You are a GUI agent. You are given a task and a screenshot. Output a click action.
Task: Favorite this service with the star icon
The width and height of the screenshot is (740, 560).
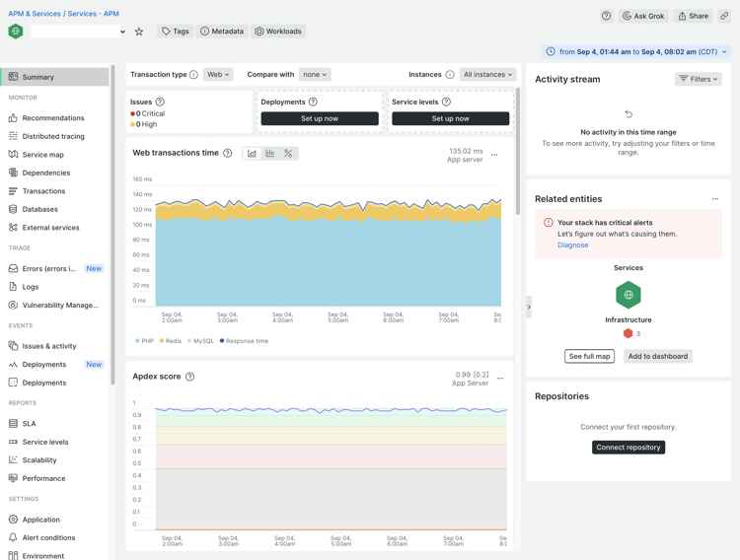[139, 32]
